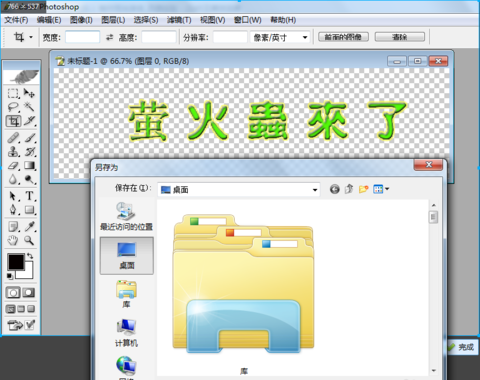Choose Standard Screen Mode
This screenshot has width=480, height=380.
[11, 309]
